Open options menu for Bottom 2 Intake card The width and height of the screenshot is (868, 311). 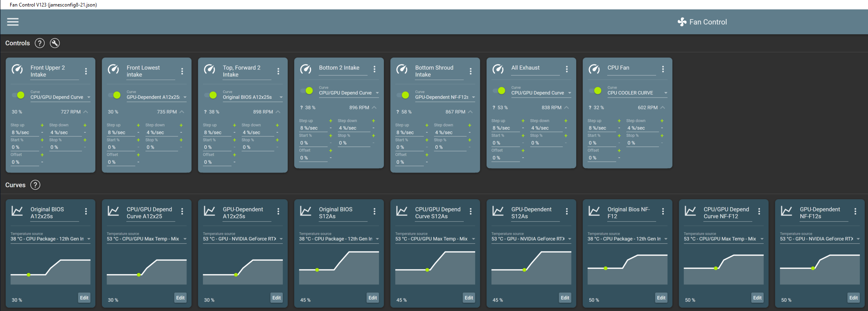click(x=375, y=69)
